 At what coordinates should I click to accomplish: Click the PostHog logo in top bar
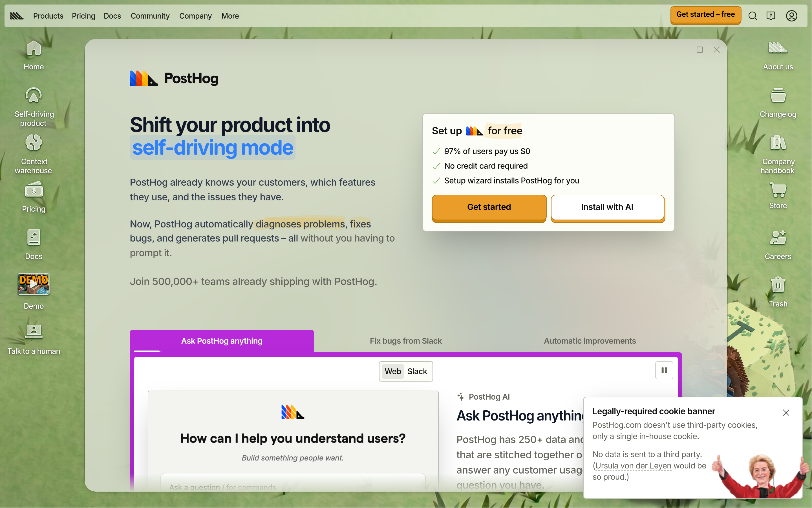click(17, 16)
